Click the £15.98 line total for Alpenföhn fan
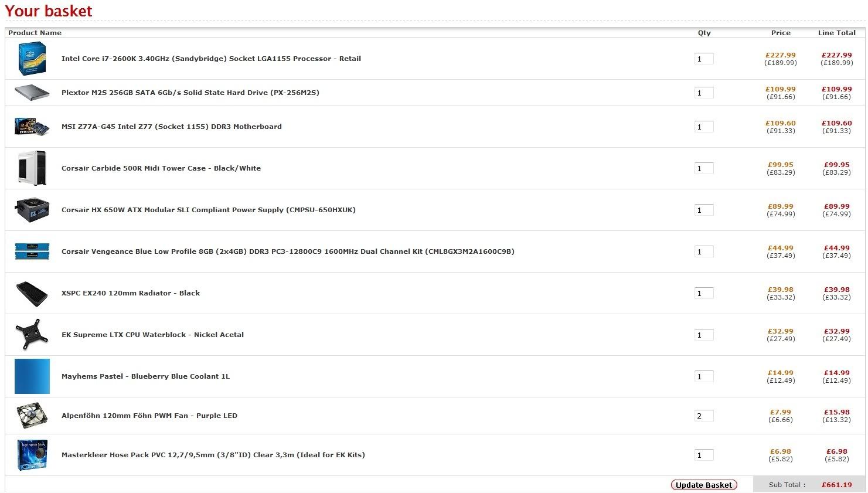This screenshot has height=493, width=868. (x=837, y=412)
